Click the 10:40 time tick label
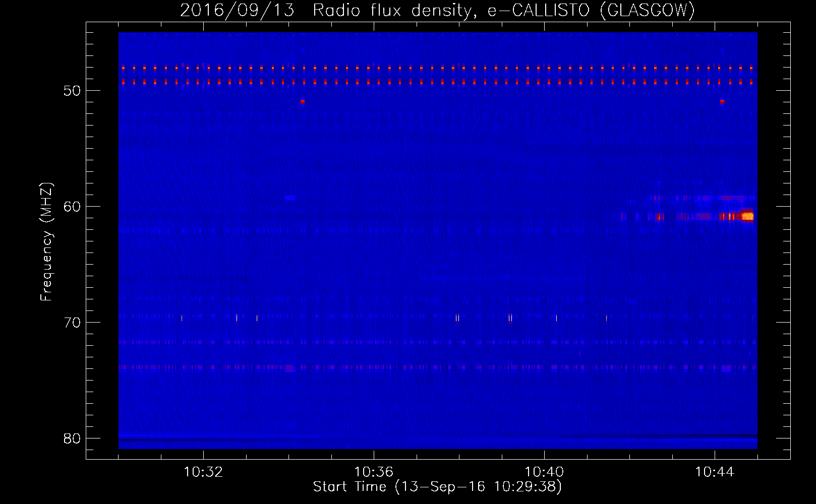This screenshot has width=816, height=504. point(544,472)
